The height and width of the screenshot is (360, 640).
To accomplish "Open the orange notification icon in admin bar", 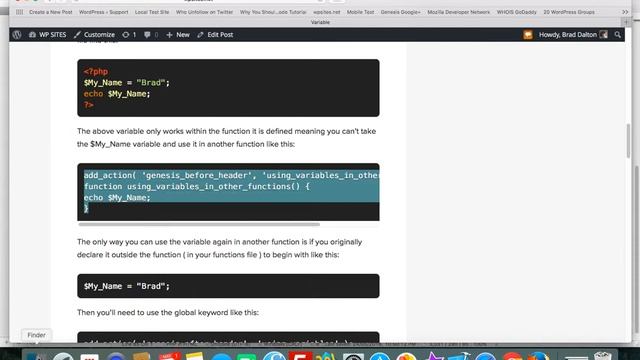I will coord(528,35).
